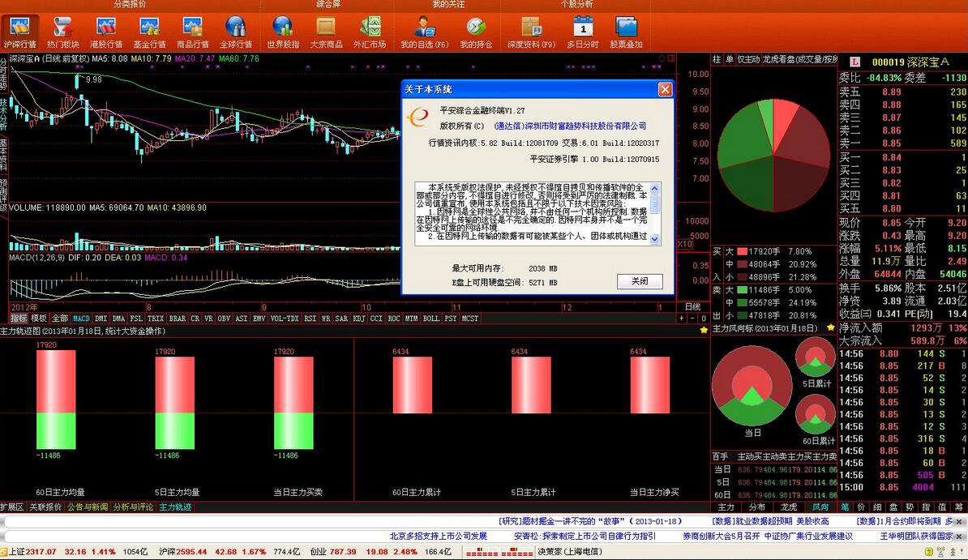Close the first news ticker row

[959, 522]
